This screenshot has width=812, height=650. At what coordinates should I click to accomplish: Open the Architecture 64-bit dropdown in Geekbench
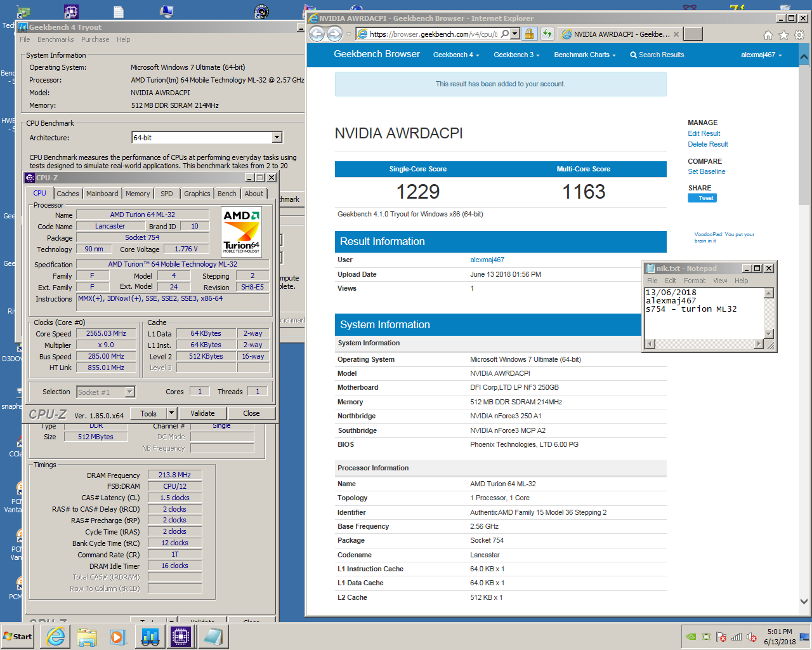[x=277, y=138]
